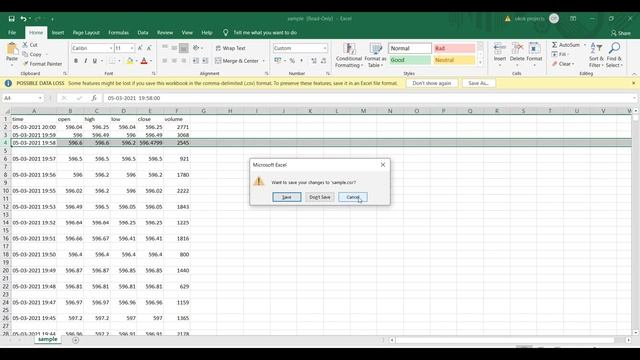The image size is (640, 360).
Task: Click the insert function fx icon
Action: pos(94,98)
